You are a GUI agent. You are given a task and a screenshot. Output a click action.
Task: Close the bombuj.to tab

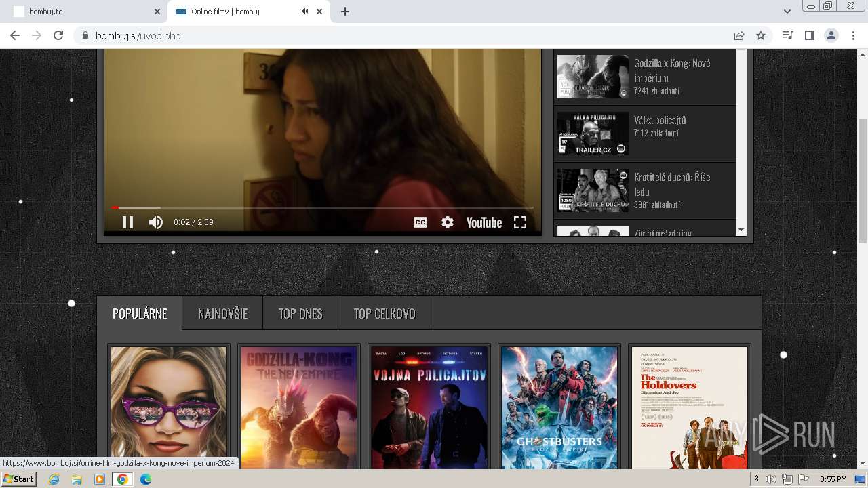(157, 12)
